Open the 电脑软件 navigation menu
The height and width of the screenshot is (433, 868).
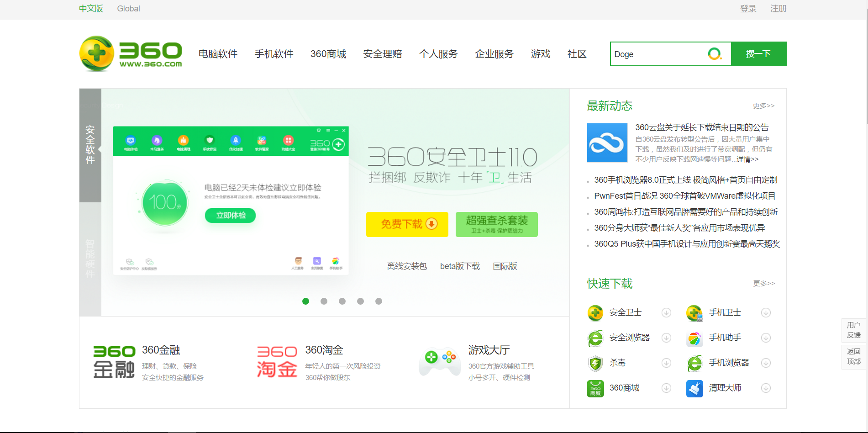pos(218,54)
